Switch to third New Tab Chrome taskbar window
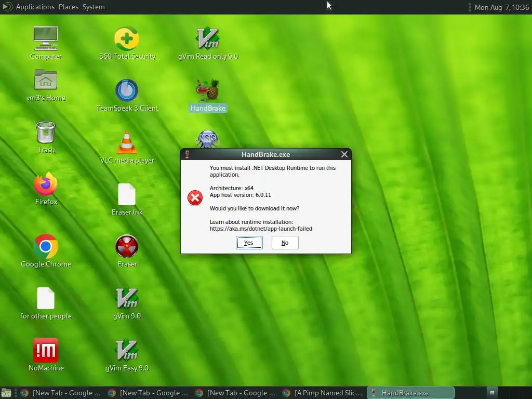 tap(235, 393)
